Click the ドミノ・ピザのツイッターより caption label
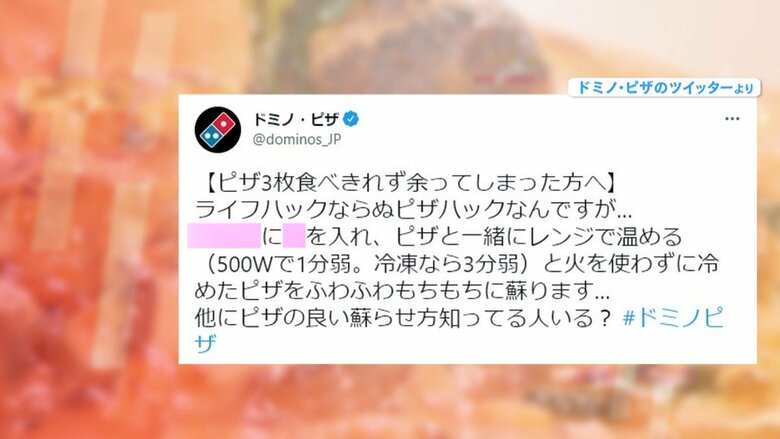Screen dimensions: 780x439 (x=664, y=88)
